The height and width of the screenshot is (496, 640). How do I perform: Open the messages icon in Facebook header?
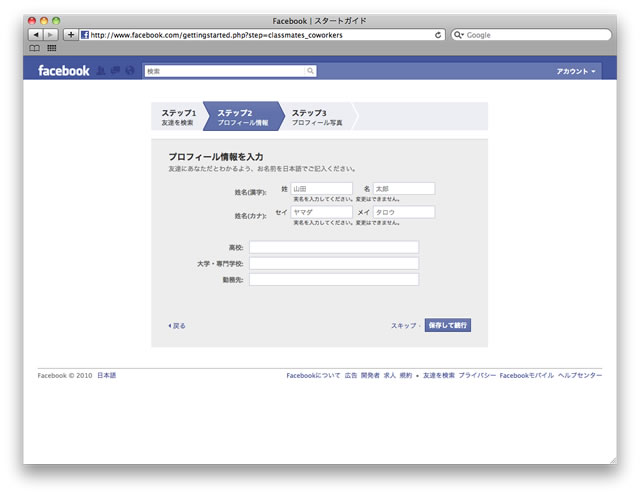116,71
